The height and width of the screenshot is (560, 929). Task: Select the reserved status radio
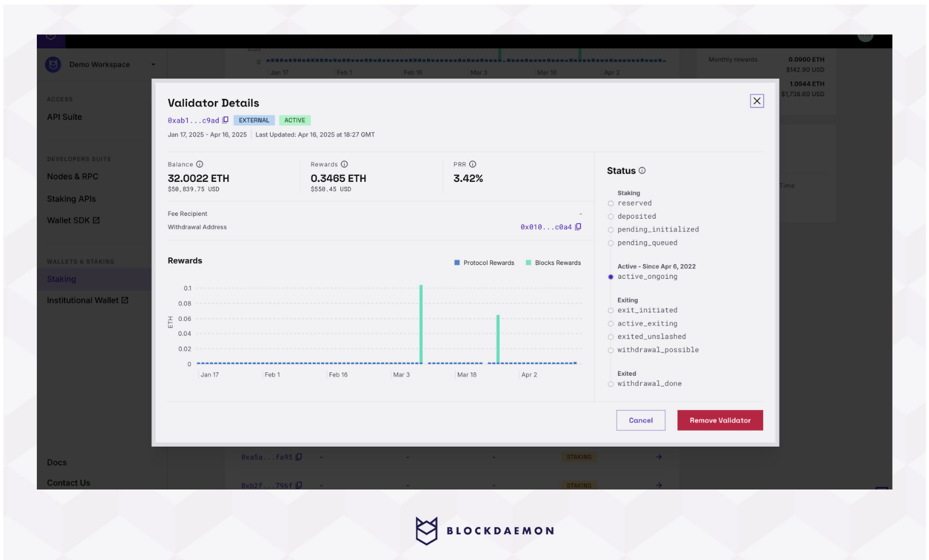(x=611, y=204)
